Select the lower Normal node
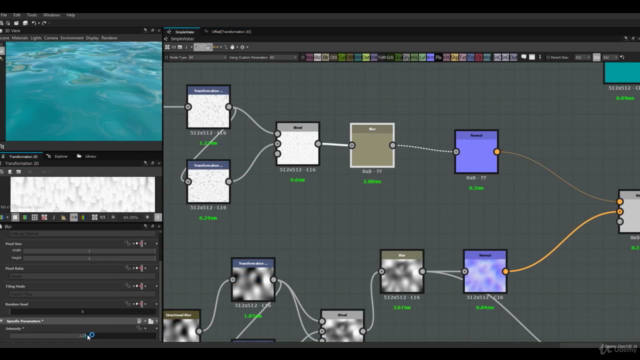Screen dimensions: 640x360 485,271
